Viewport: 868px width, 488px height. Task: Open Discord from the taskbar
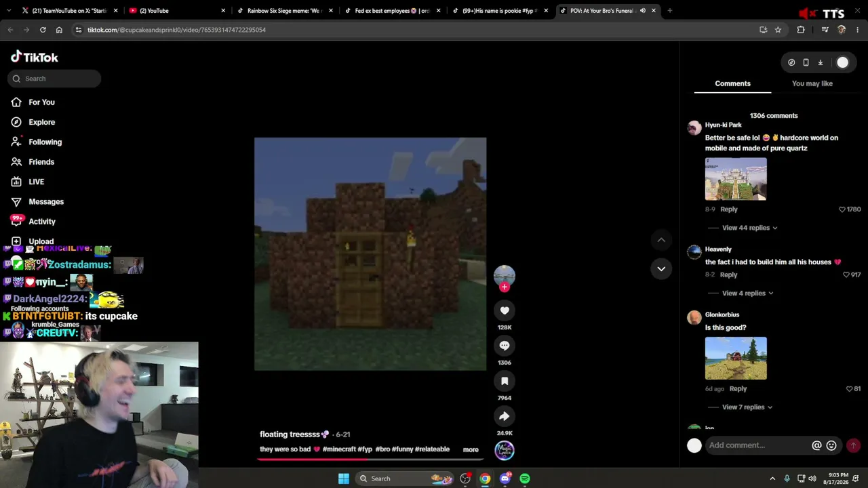[505, 479]
